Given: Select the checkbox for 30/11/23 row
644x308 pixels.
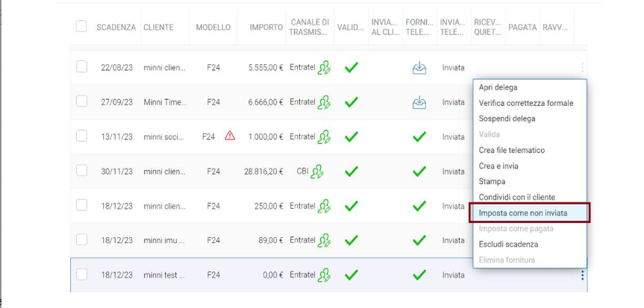Looking at the screenshot, I should click(82, 171).
